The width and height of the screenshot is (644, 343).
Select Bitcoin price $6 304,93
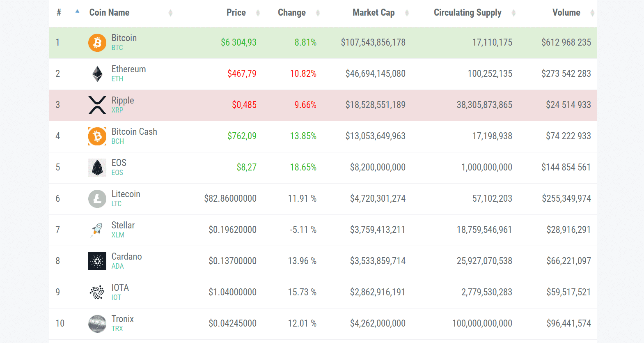(x=238, y=42)
